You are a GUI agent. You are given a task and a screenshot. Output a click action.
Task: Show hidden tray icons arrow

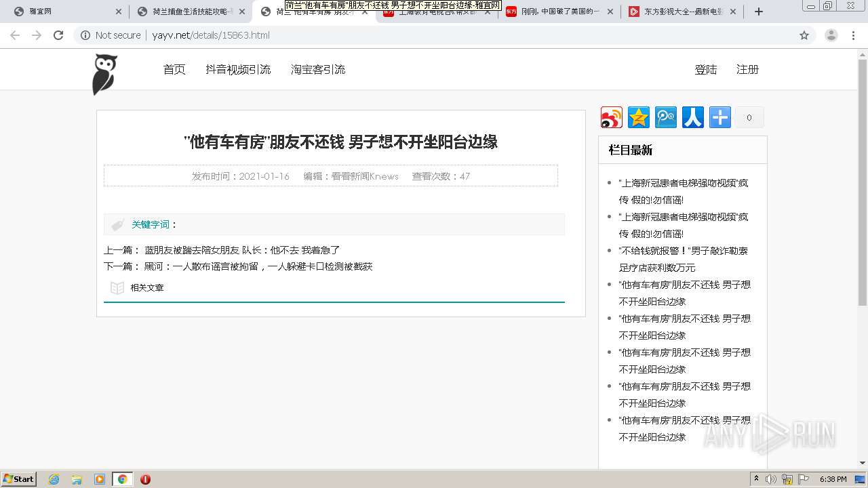[x=756, y=479]
